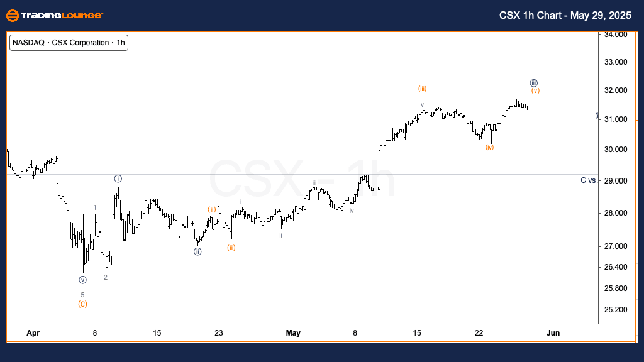Screen dimensions: 644x362
Task: Select the "C vs" horizontal line label
Action: 587,180
